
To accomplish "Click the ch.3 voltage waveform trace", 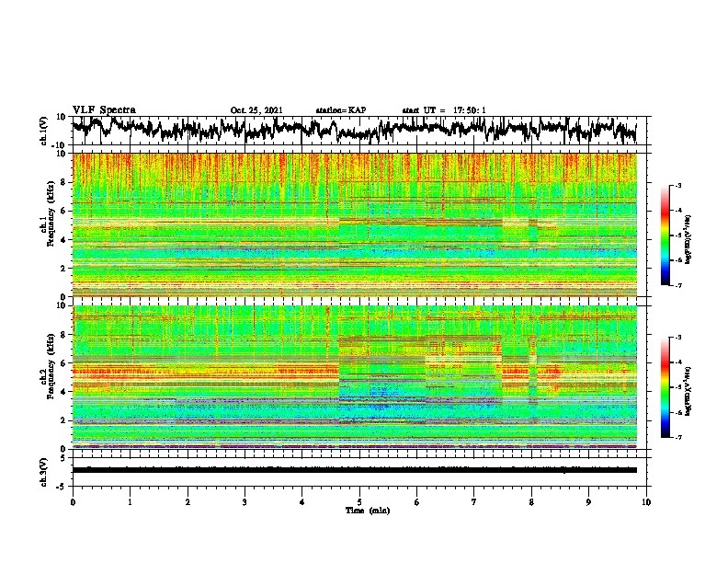I will pyautogui.click(x=355, y=470).
